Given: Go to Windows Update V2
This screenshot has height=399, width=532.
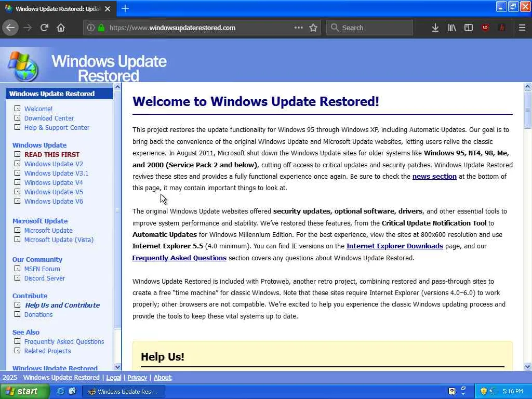Looking at the screenshot, I should [54, 164].
